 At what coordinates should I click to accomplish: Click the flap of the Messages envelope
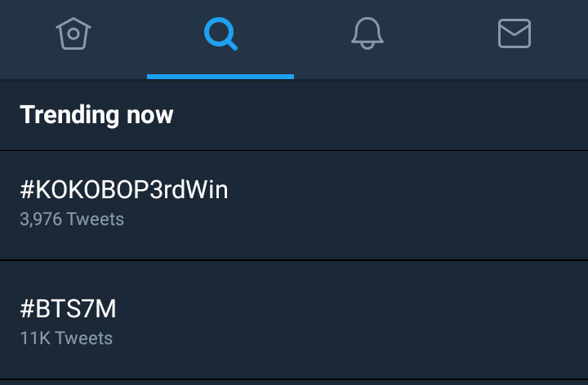click(514, 27)
